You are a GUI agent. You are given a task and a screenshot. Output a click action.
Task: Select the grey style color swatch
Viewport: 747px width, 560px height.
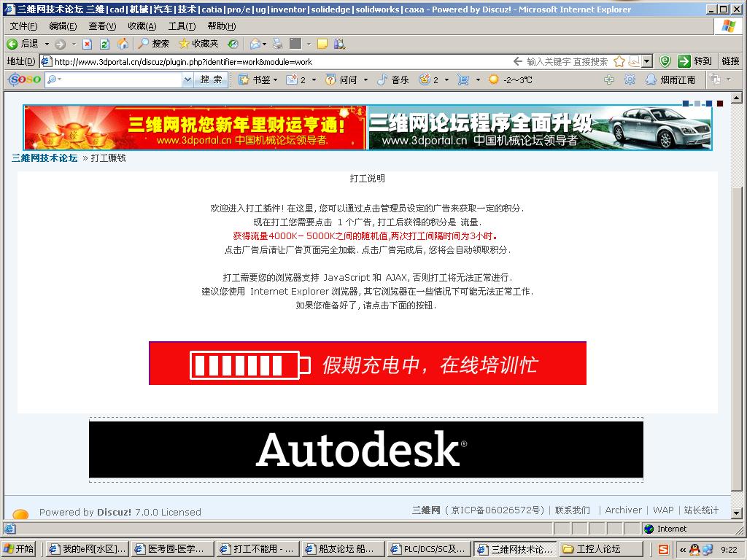point(697,104)
